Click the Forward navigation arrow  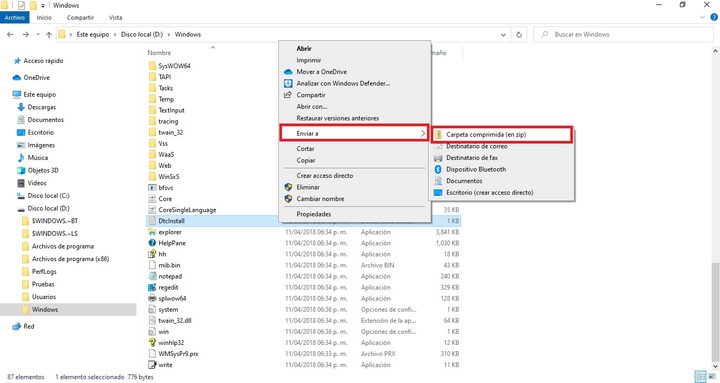(x=26, y=34)
